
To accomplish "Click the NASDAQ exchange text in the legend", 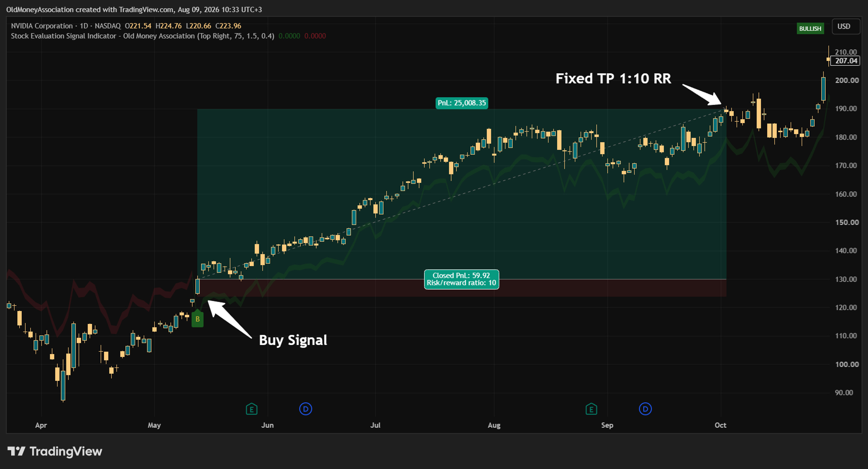I will tap(108, 26).
